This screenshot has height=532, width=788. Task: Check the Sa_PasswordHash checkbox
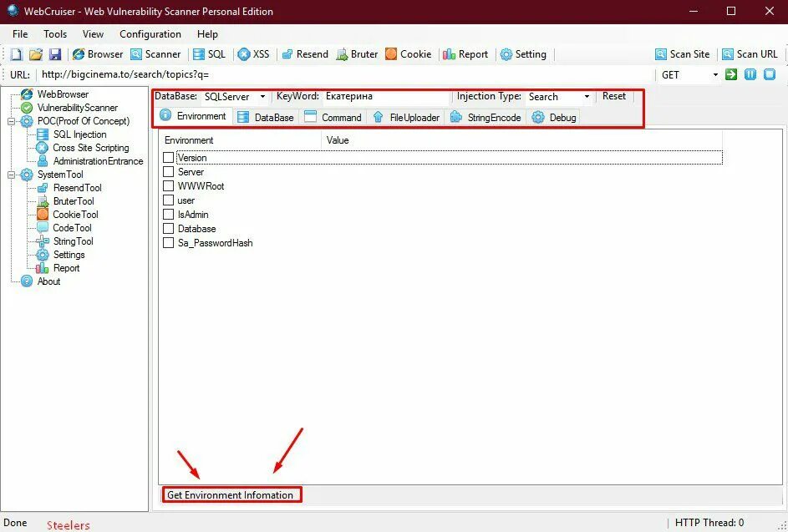point(168,243)
